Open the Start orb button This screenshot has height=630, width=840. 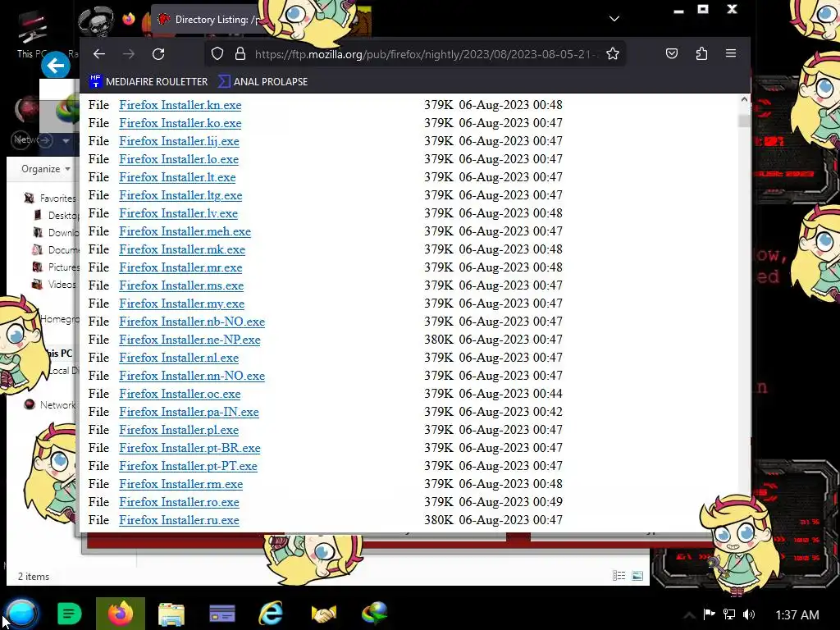point(21,614)
